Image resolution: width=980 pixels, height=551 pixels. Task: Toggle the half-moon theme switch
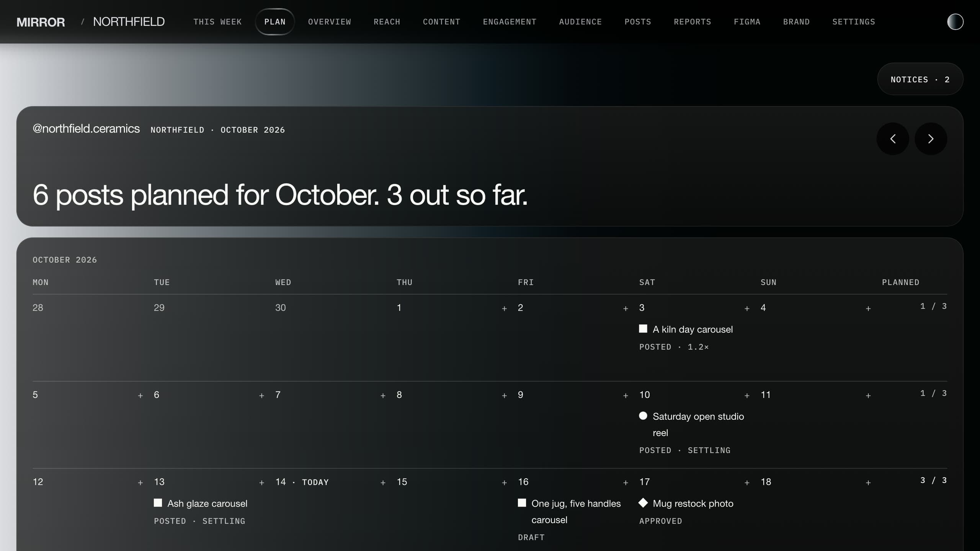[x=955, y=22]
